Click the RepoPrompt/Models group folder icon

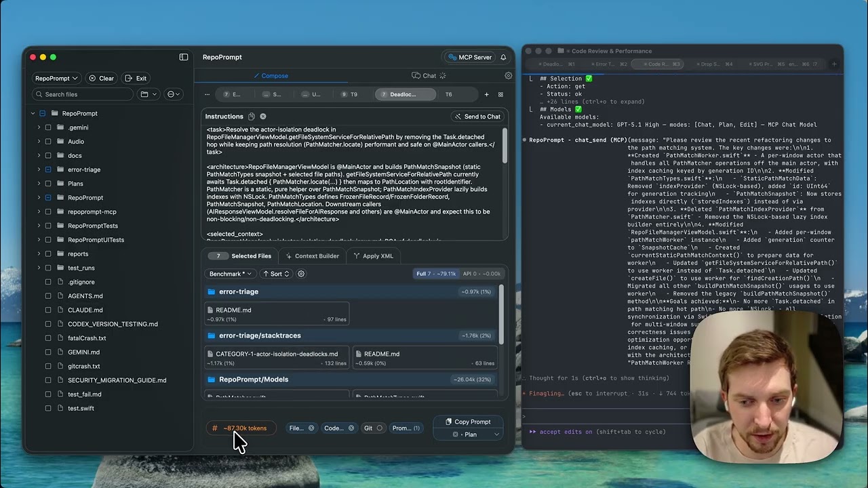pyautogui.click(x=212, y=380)
